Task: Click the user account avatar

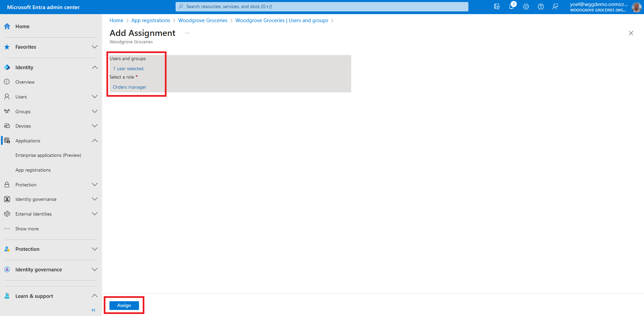Action: (636, 7)
